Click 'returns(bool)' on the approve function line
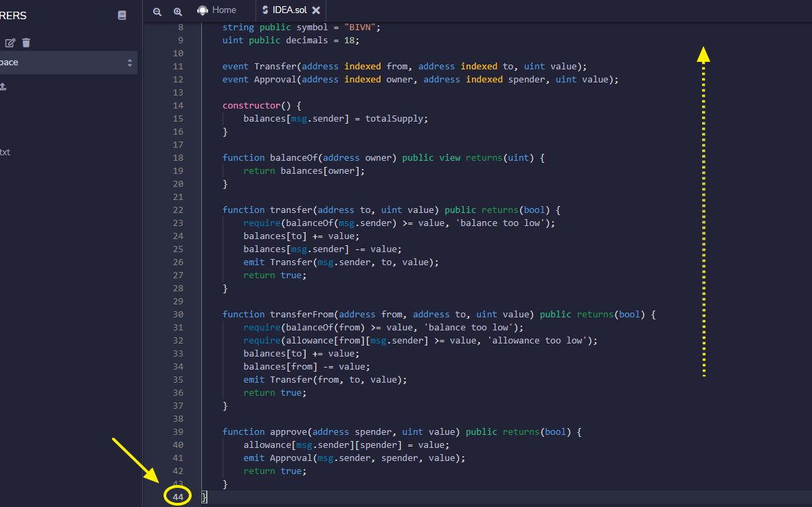Image resolution: width=812 pixels, height=507 pixels. click(x=537, y=431)
